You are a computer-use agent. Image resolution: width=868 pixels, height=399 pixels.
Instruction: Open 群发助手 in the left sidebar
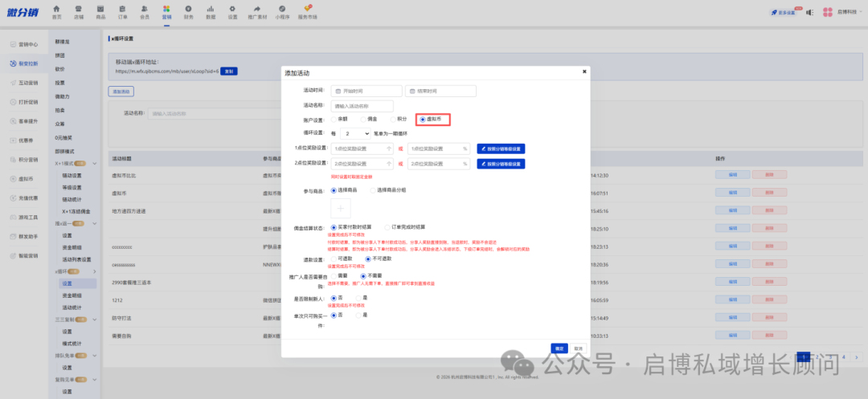pos(24,237)
